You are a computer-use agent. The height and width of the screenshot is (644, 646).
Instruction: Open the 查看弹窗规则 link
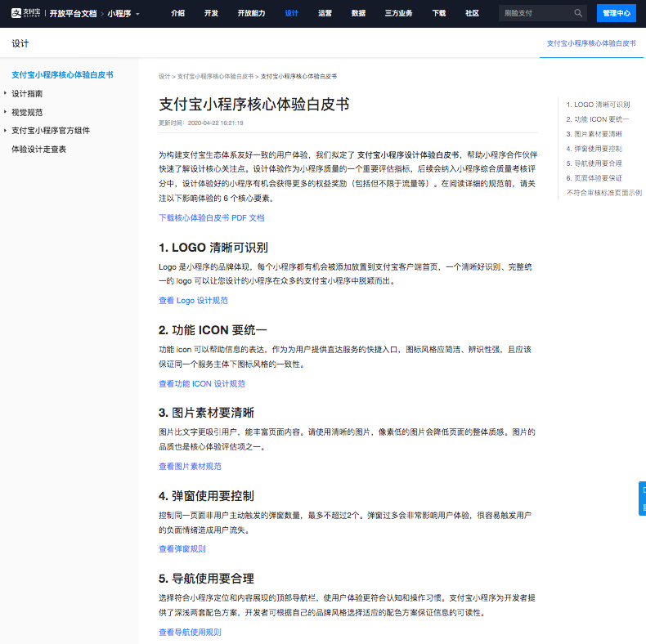coord(182,549)
